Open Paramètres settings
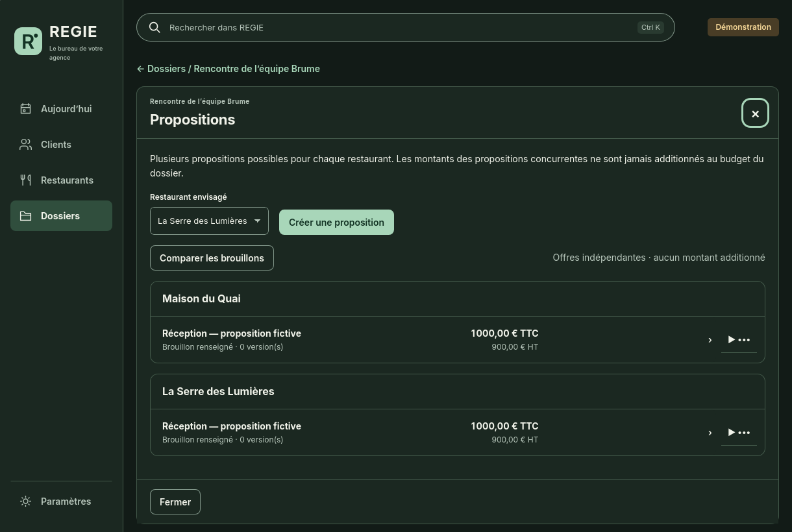792x532 pixels. coord(61,502)
